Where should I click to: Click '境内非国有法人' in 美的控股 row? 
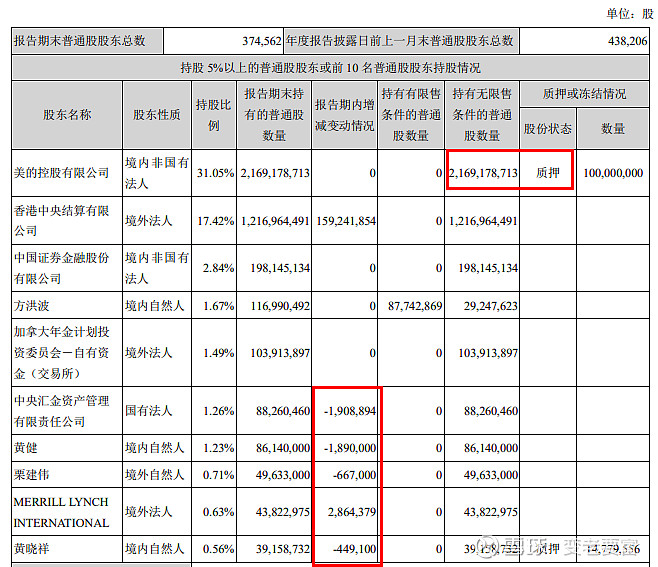157,172
